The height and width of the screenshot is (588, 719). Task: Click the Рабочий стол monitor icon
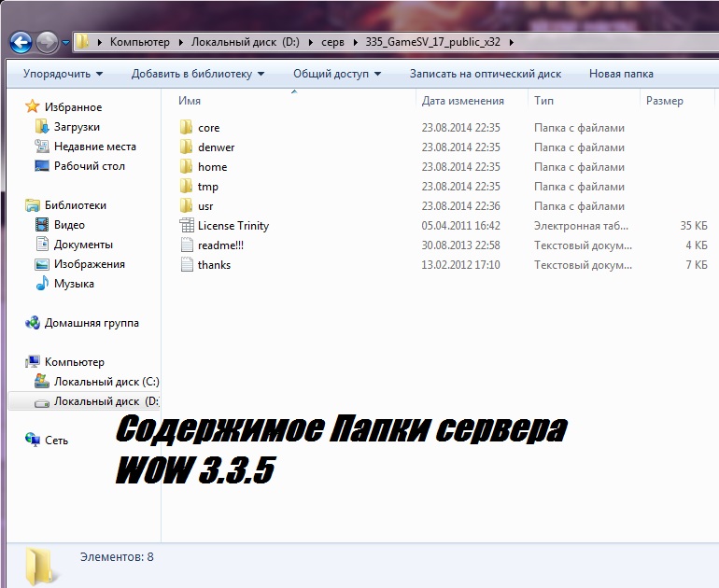(42, 166)
